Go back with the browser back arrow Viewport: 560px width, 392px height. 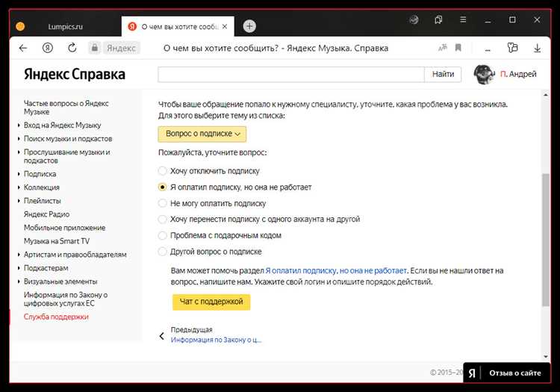click(23, 48)
